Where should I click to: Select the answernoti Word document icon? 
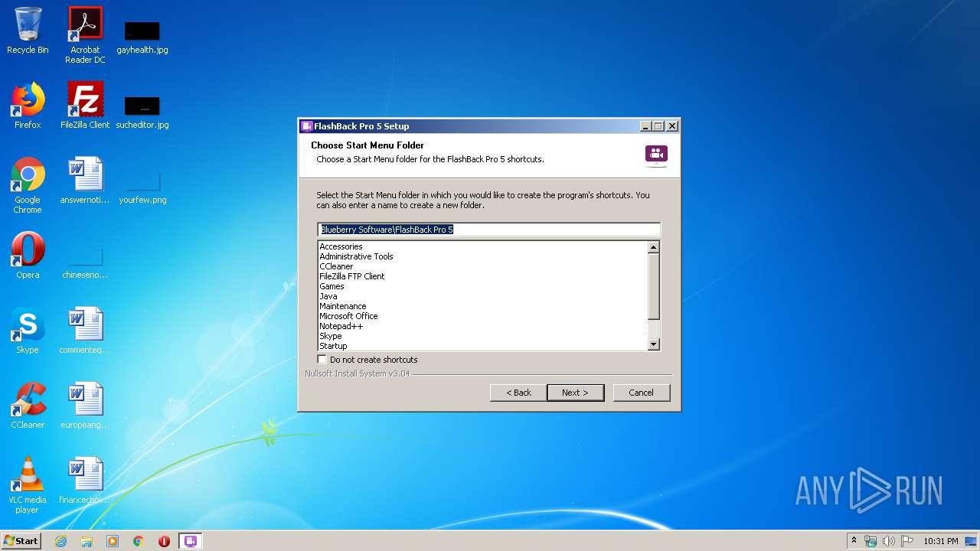point(85,181)
